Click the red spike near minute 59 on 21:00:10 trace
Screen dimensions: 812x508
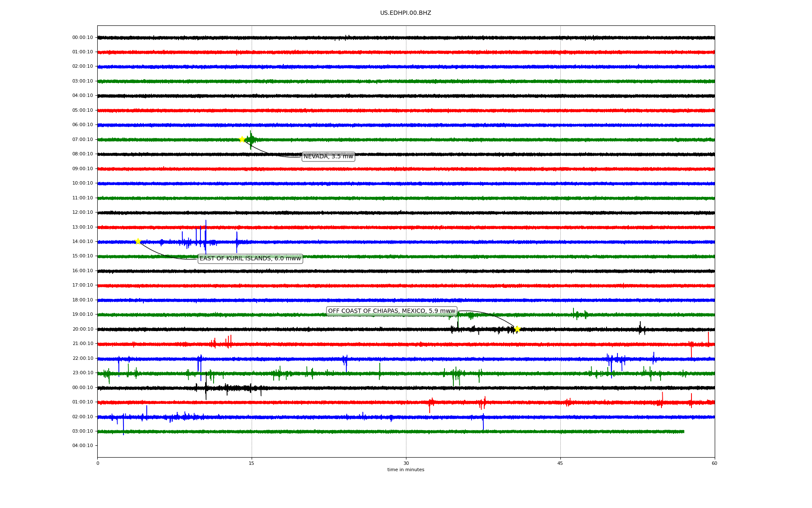[x=708, y=339]
